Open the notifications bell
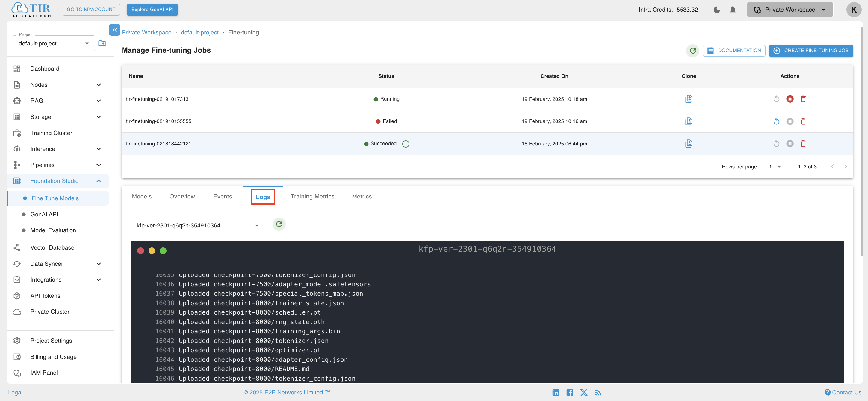Screen dimensions: 868x401 (733, 10)
